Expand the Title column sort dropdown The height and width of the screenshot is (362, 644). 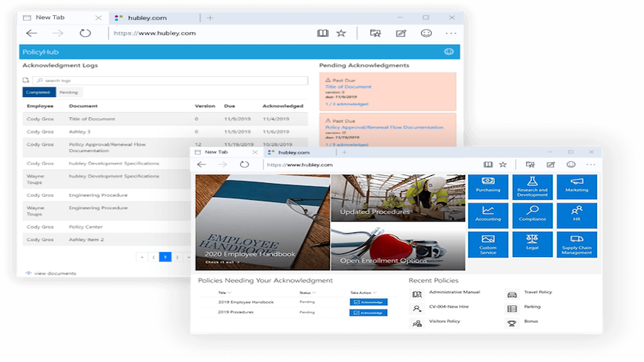[229, 292]
